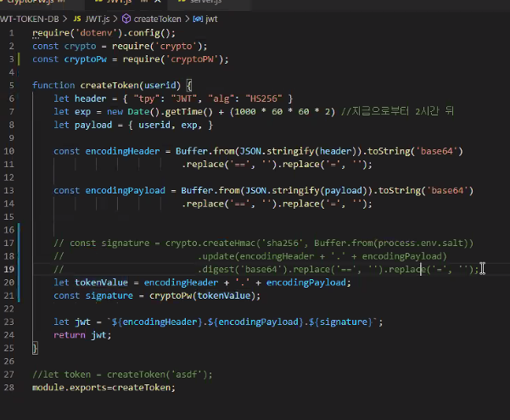510x420 pixels.
Task: Open the WT-TOKEN-DB breadcrumb folder
Action: (x=29, y=20)
